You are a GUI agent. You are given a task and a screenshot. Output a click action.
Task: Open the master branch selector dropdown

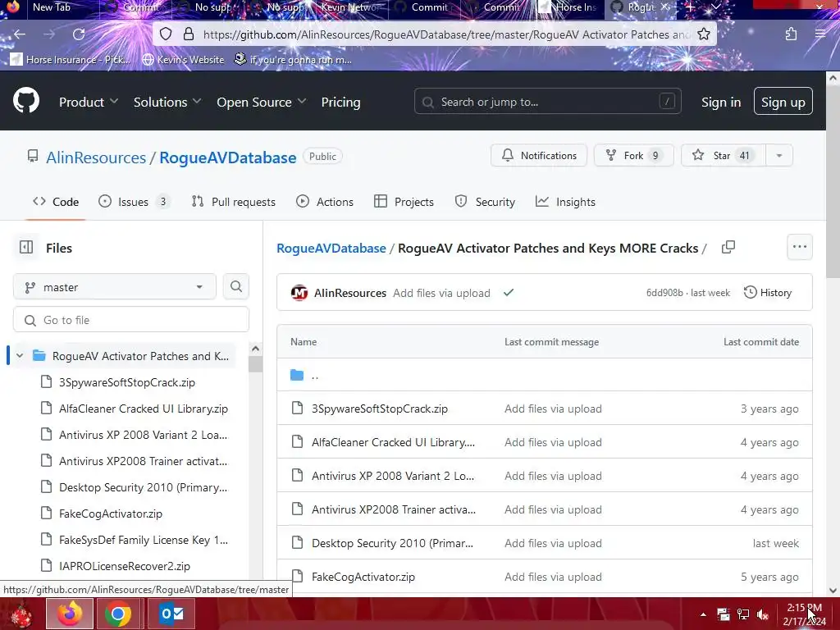point(115,287)
